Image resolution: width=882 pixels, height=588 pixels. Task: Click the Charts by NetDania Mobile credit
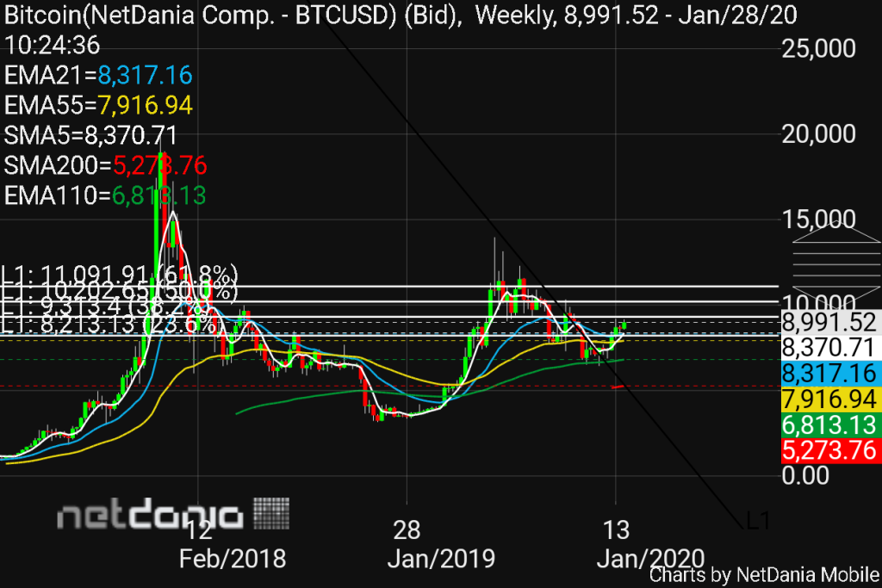[x=765, y=575]
